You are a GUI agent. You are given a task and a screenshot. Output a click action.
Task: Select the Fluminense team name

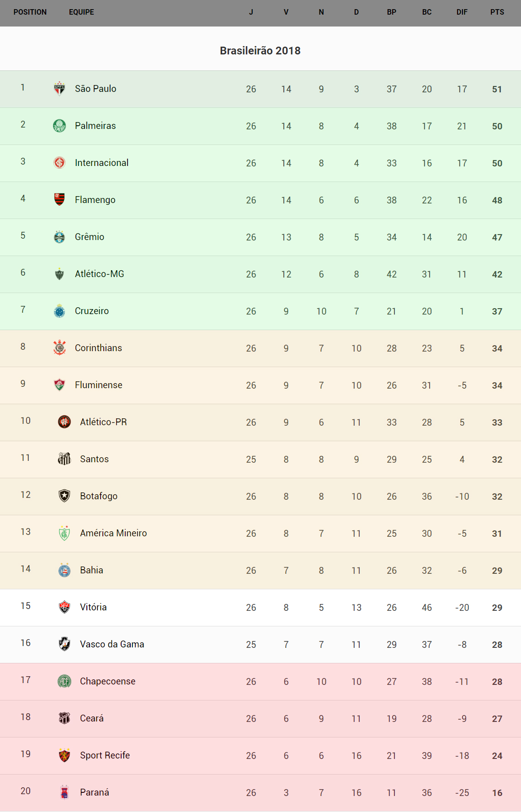(98, 385)
